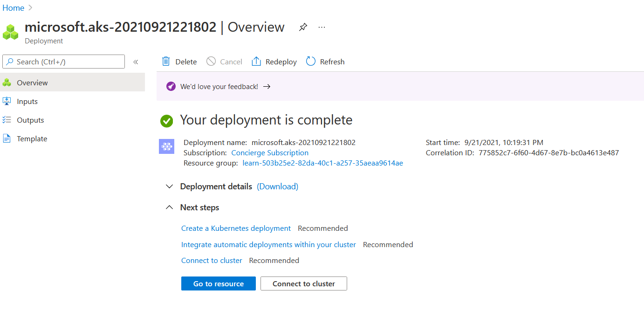This screenshot has width=644, height=311.
Task: Select the Redeploy toolbar command
Action: click(274, 62)
